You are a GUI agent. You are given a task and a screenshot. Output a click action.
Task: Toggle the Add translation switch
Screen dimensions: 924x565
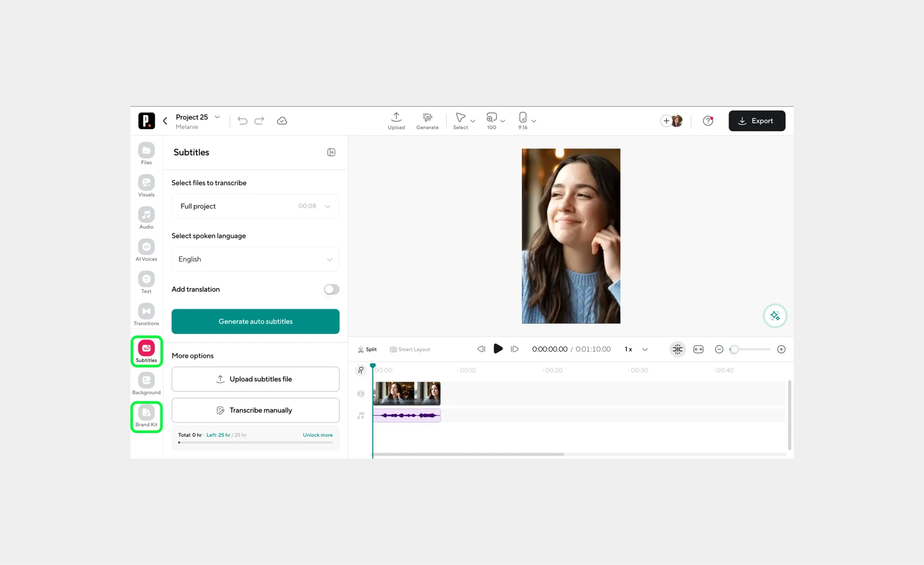click(331, 289)
